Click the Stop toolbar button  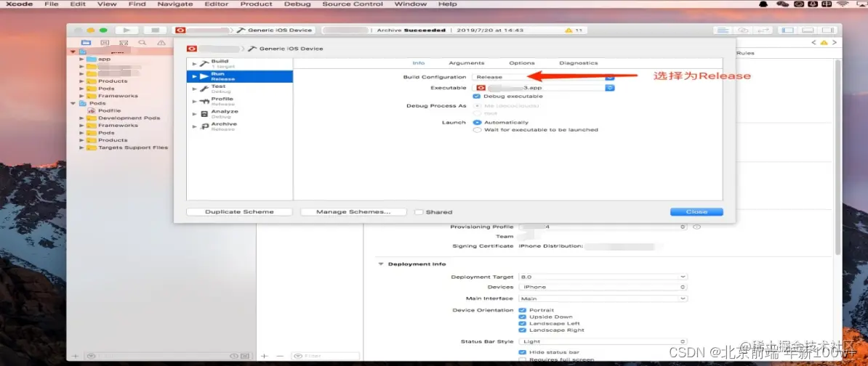156,30
